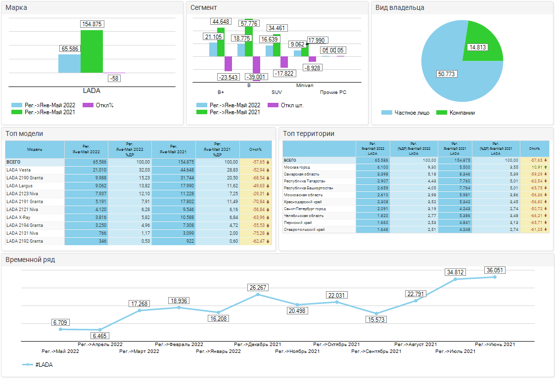Viewport: 555px width, 392px height.
Task: Click the green 154.875 bar in Марка chart
Action: click(x=92, y=51)
